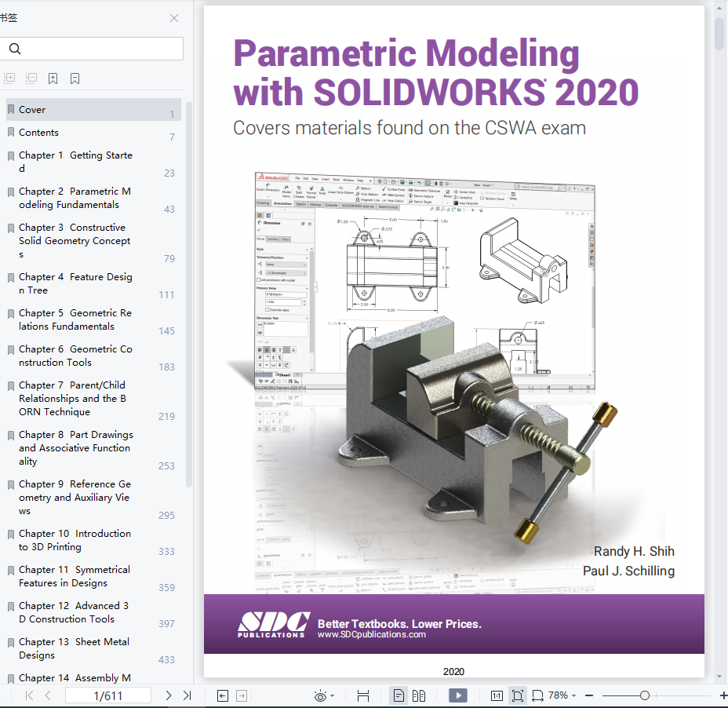Go back to previous view
The height and width of the screenshot is (708, 728).
click(223, 695)
